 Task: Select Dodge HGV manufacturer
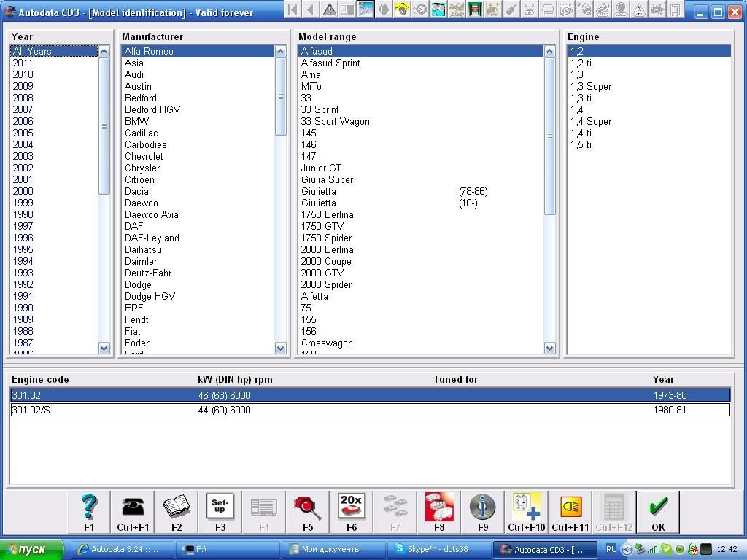point(198,296)
